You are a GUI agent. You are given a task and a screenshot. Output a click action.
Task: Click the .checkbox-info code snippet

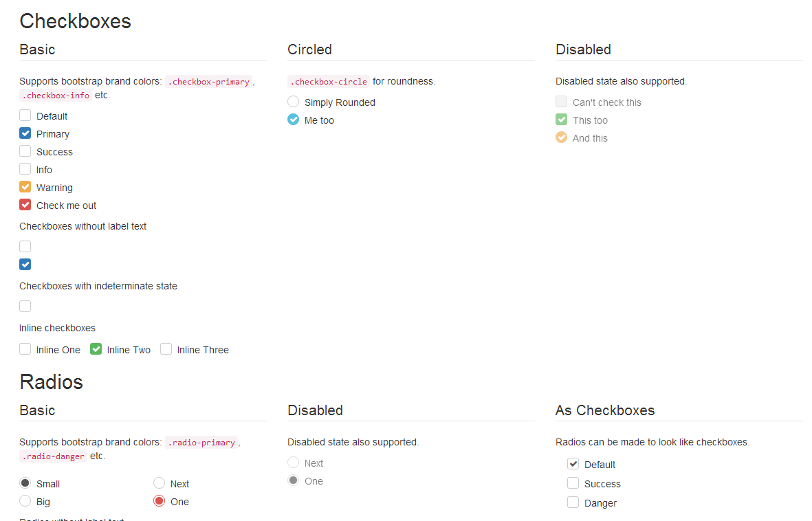click(56, 96)
